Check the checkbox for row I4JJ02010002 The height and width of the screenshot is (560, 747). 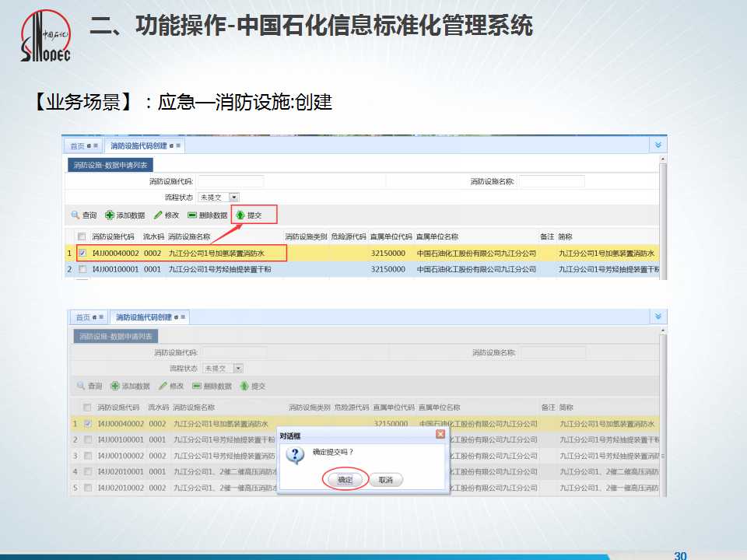[88, 488]
